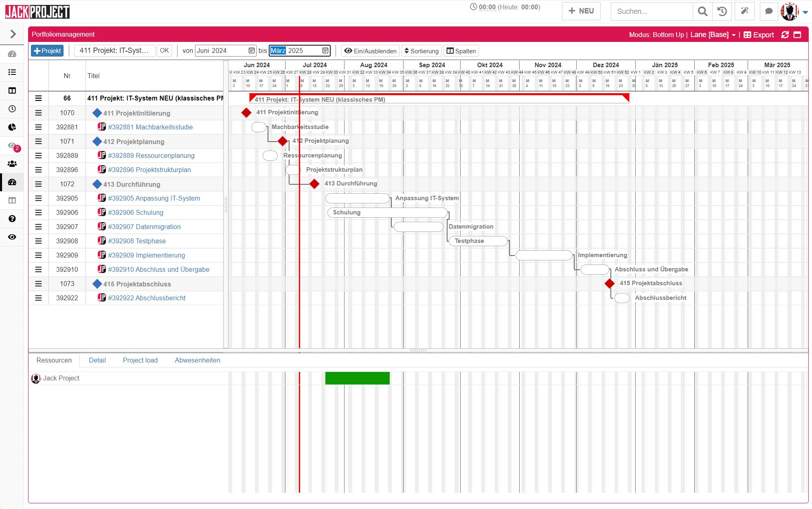812x509 pixels.
Task: Switch to the Project load tab
Action: tap(140, 360)
